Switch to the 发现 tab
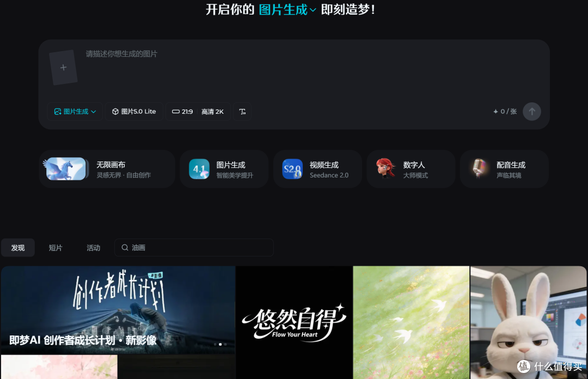The height and width of the screenshot is (379, 588). [x=18, y=248]
